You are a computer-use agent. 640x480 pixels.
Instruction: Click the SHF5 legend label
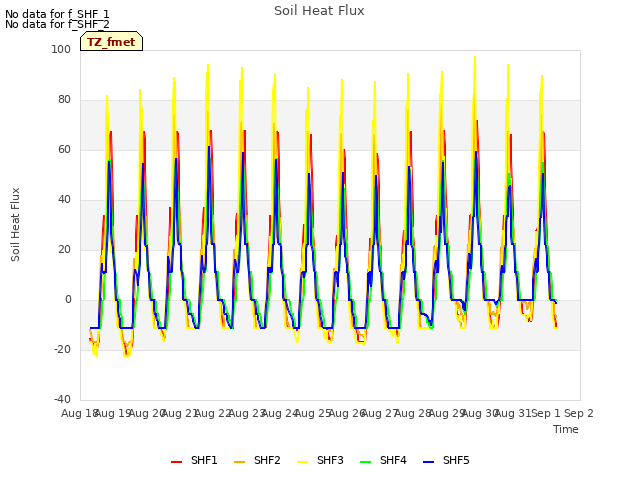pos(456,460)
